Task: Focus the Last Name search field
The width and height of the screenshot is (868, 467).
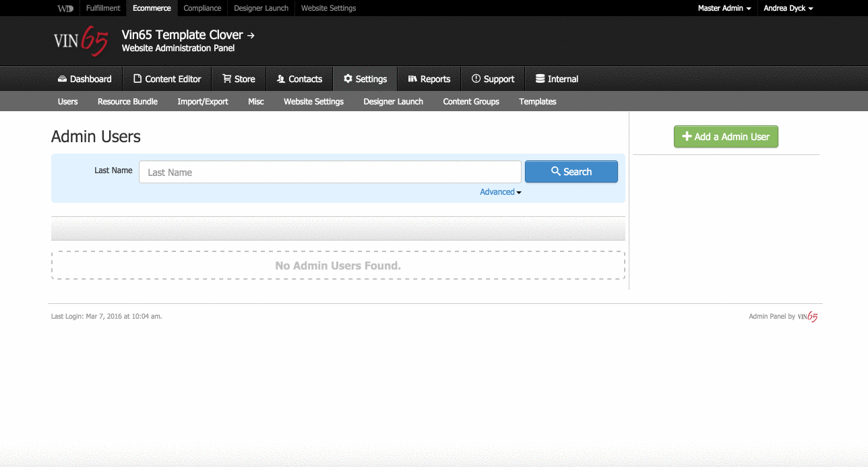Action: pos(330,172)
